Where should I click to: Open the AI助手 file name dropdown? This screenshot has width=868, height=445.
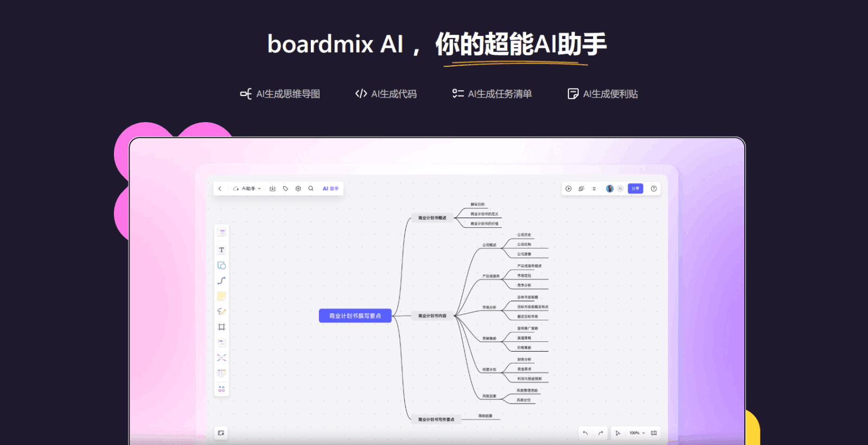(247, 189)
